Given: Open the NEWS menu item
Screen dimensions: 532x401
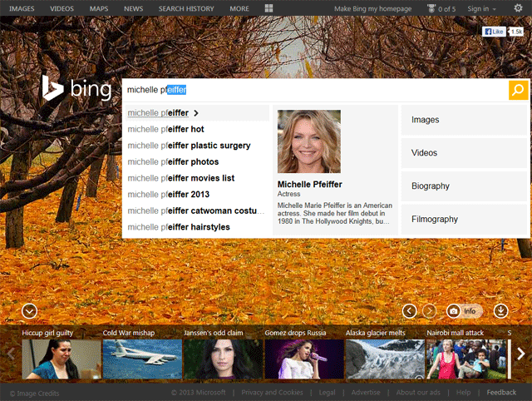Looking at the screenshot, I should point(133,9).
